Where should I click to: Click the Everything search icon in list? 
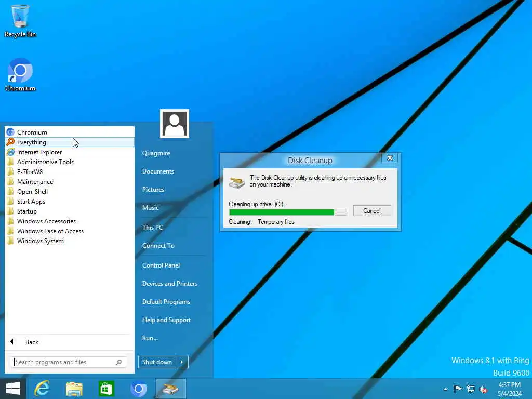pyautogui.click(x=10, y=142)
